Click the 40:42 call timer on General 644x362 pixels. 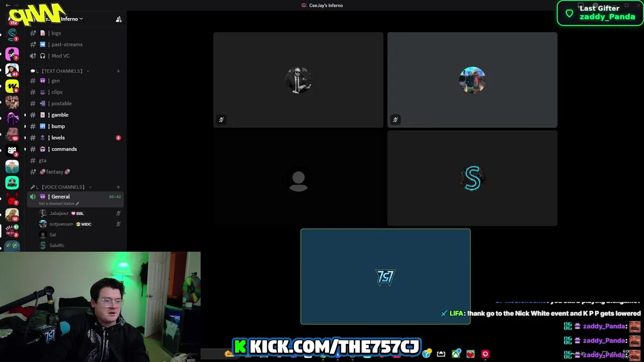[115, 197]
